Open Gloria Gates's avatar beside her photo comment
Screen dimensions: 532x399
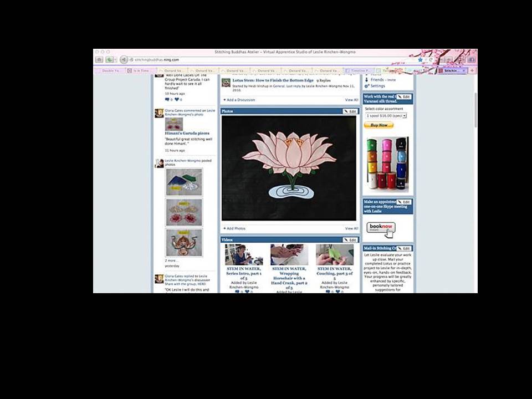pyautogui.click(x=159, y=113)
